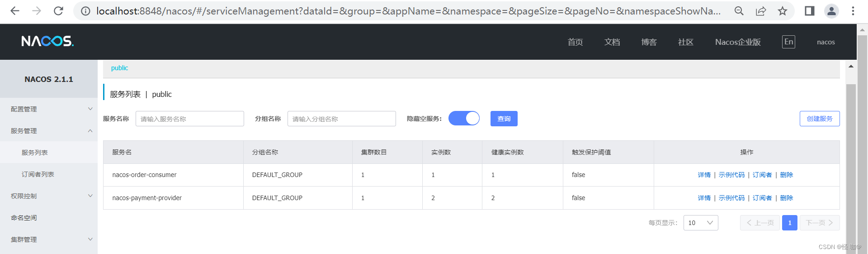Screen dimensions: 868x254
Task: Reload the page with refresh icon
Action: tap(58, 11)
